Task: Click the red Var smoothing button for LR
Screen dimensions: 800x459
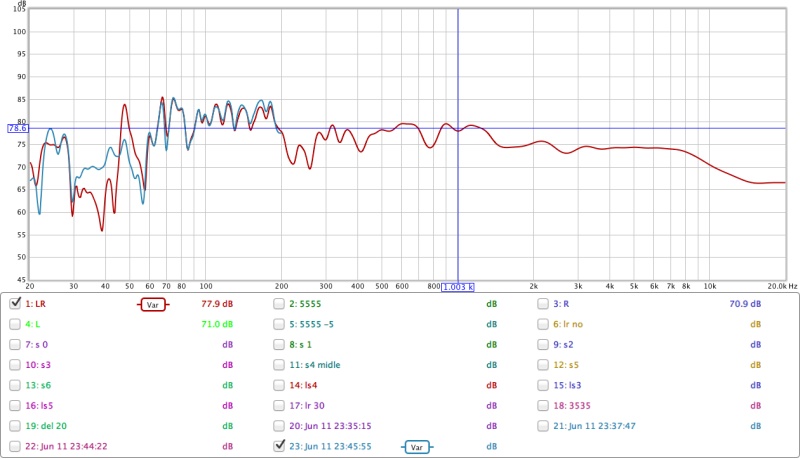Action: (152, 304)
